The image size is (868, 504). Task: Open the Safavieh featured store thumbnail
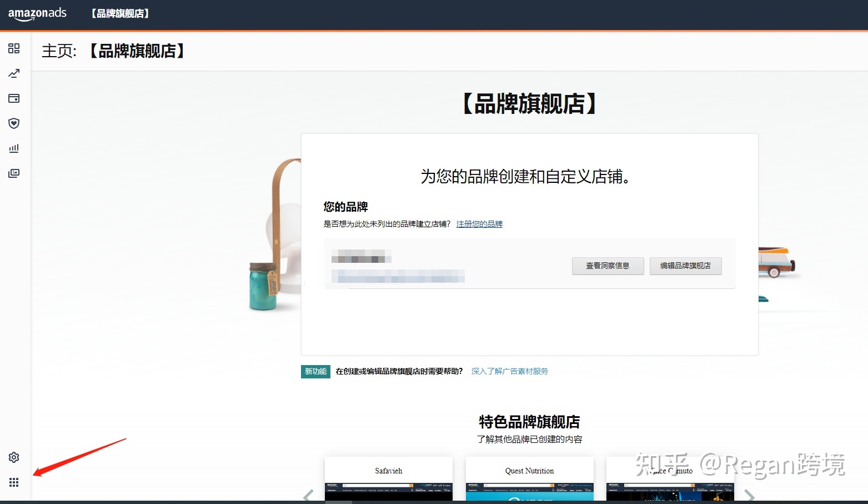coord(388,478)
